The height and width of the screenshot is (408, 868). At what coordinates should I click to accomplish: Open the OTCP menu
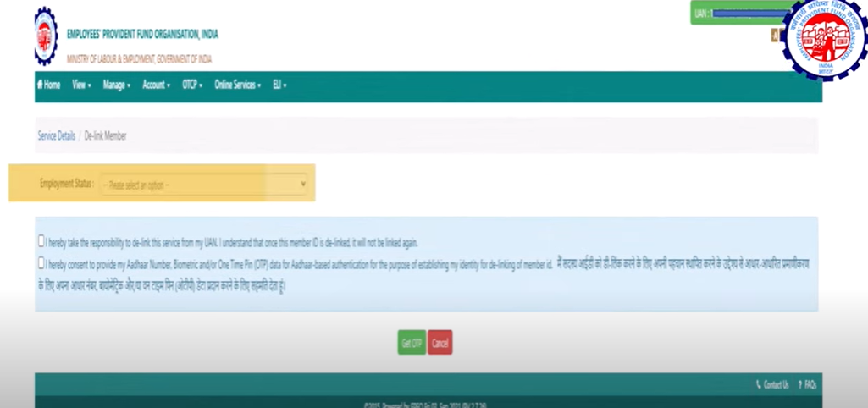tap(192, 85)
